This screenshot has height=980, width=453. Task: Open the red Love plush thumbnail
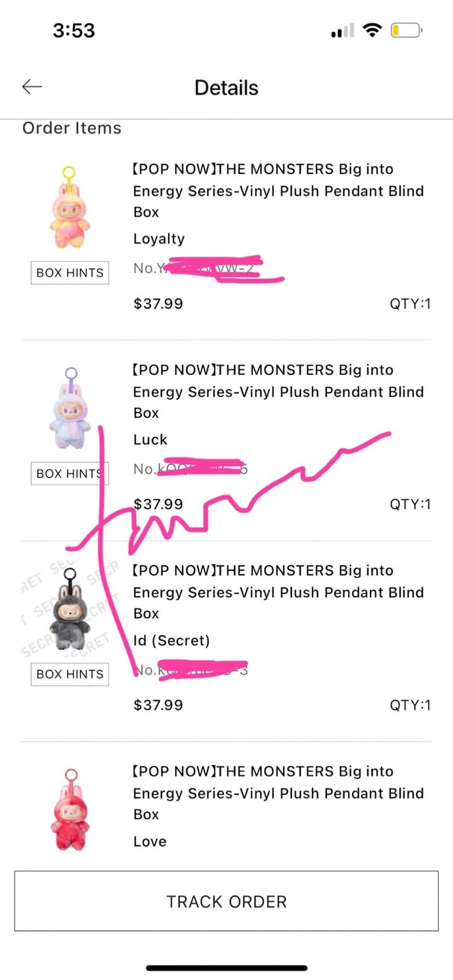tap(69, 810)
